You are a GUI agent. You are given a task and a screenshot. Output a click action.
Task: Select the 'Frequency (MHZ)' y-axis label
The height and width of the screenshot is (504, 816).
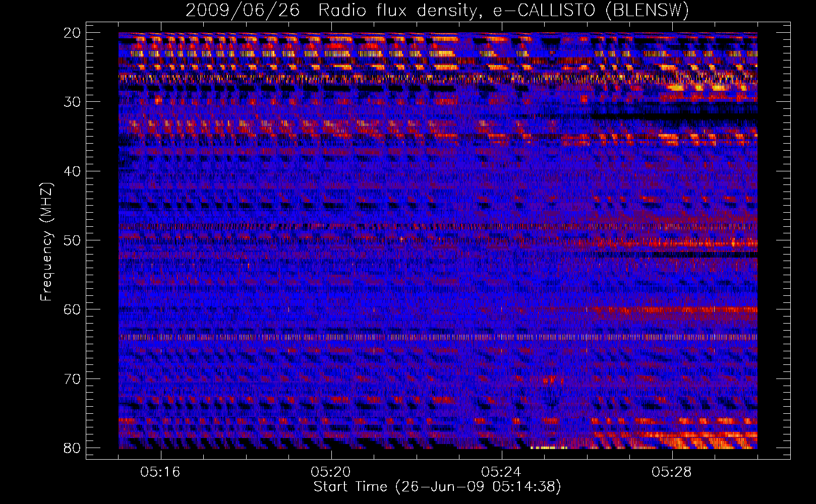coord(46,242)
